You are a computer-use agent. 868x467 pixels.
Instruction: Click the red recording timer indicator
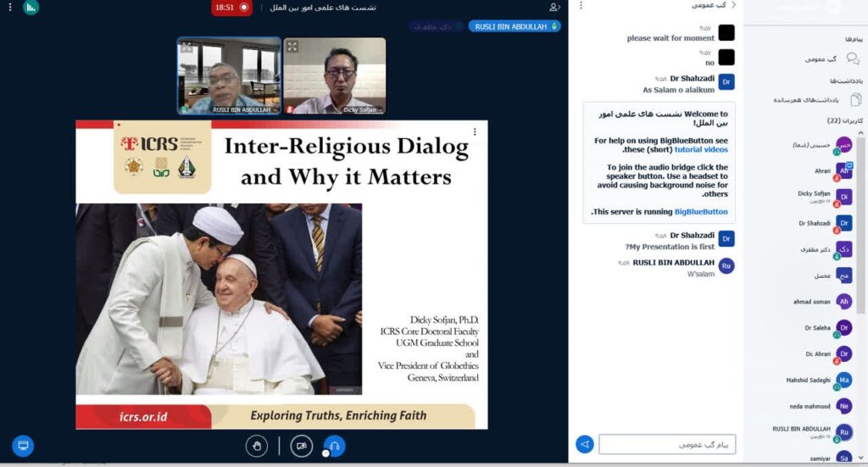231,8
